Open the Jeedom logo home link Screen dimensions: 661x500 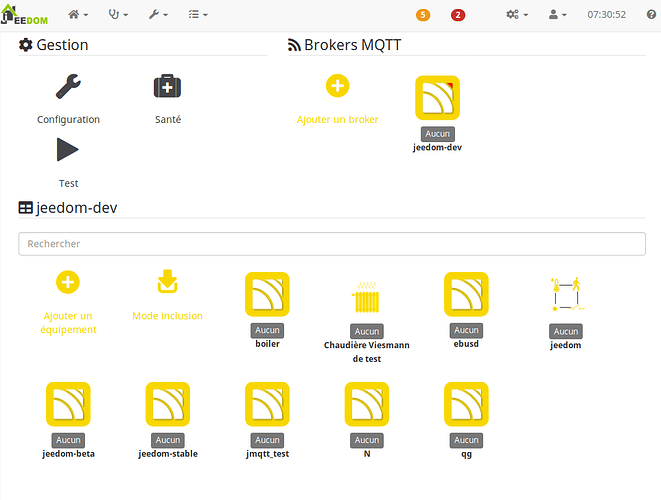pyautogui.click(x=24, y=14)
